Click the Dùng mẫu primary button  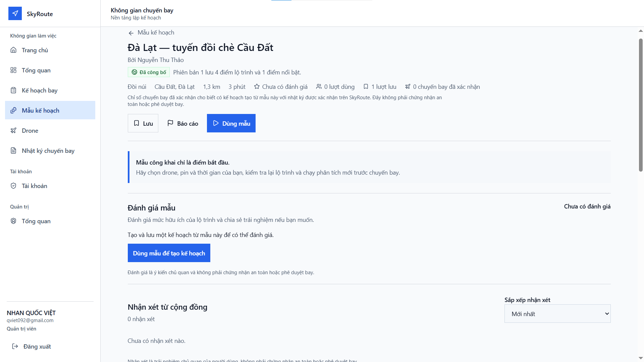tap(231, 123)
